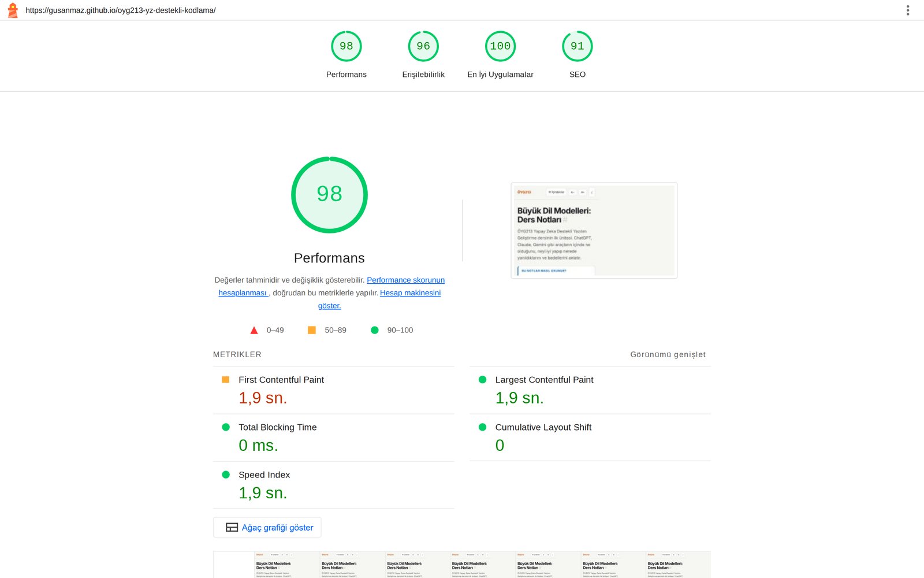
Task: Expand the Largest Contentful Paint metric
Action: point(590,390)
